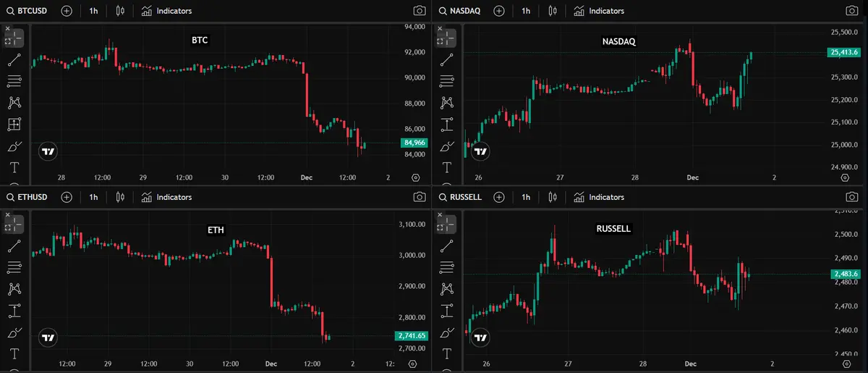Screen dimensions: 868x373
Task: Select the Fib retracement tool in RUSSELL chart
Action: tap(447, 268)
